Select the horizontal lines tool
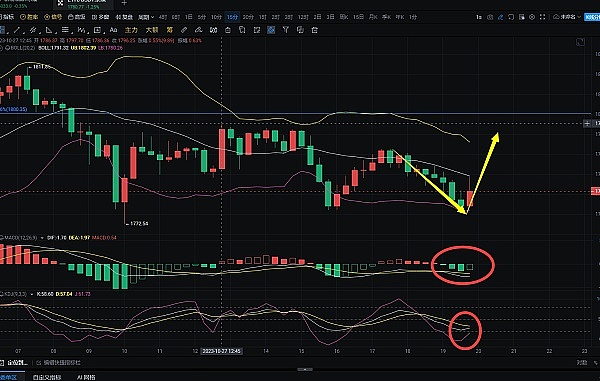 pyautogui.click(x=65, y=30)
